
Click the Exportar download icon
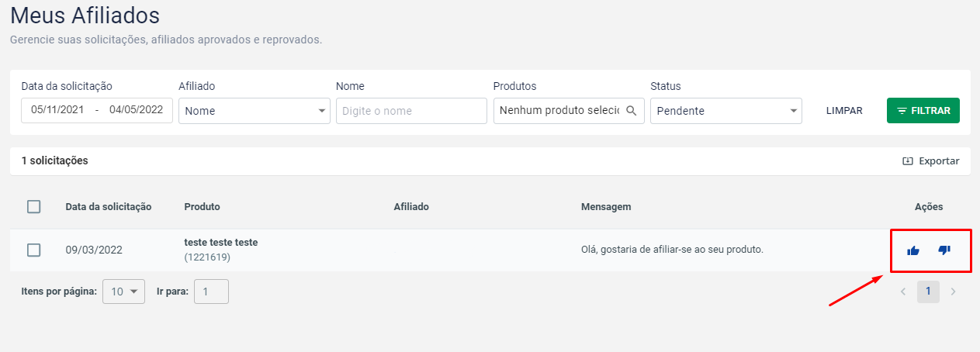(908, 161)
